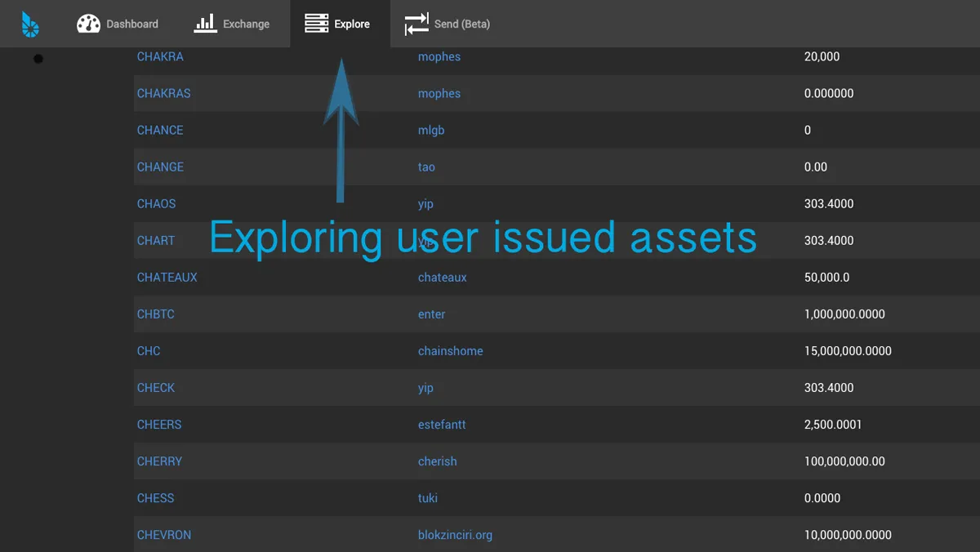The height and width of the screenshot is (552, 980).
Task: Click the Send transfer-arrows icon
Action: coord(416,24)
